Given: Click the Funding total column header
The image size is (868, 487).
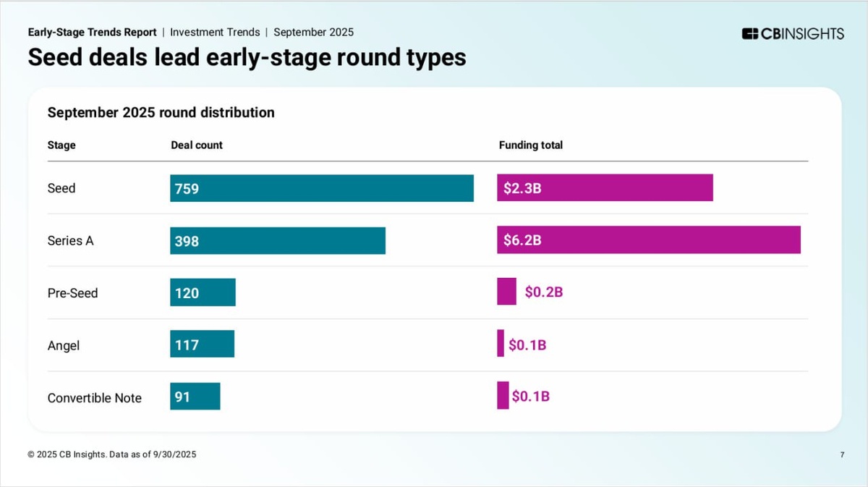Looking at the screenshot, I should tap(531, 145).
